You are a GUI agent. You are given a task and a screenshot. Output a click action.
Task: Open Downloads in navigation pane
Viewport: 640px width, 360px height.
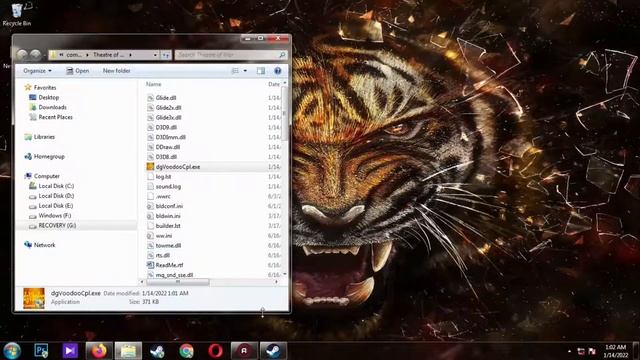(52, 107)
